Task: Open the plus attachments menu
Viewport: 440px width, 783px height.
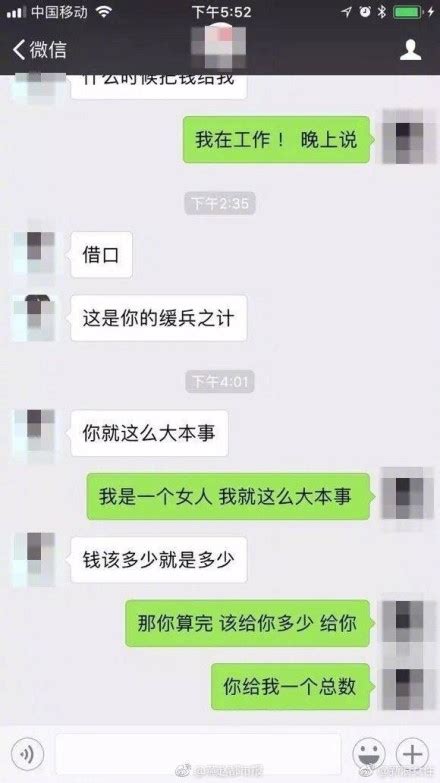Action: coord(413,754)
